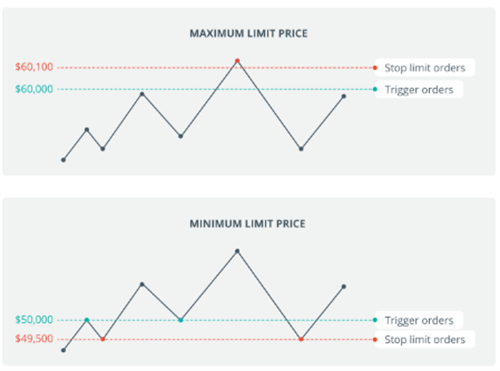Click first teal point on $50,000 line
Image resolution: width=500 pixels, height=371 pixels.
[x=87, y=320]
